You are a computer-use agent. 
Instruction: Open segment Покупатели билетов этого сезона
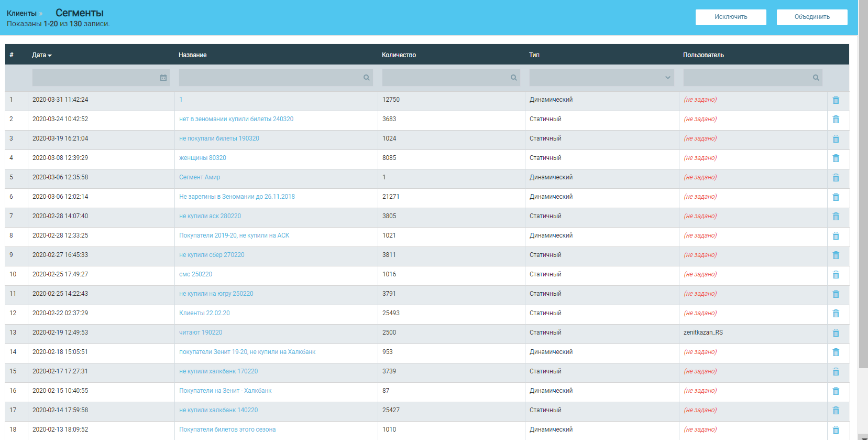(x=227, y=430)
